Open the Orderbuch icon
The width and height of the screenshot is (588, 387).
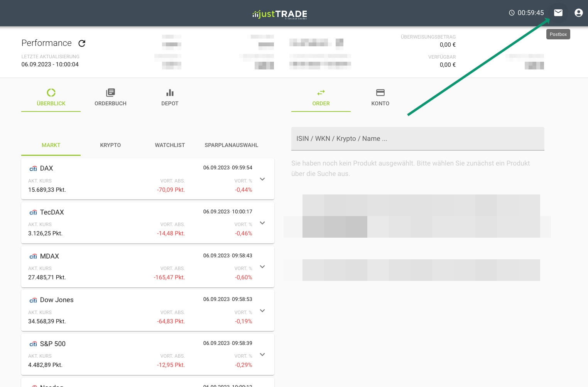pyautogui.click(x=110, y=93)
